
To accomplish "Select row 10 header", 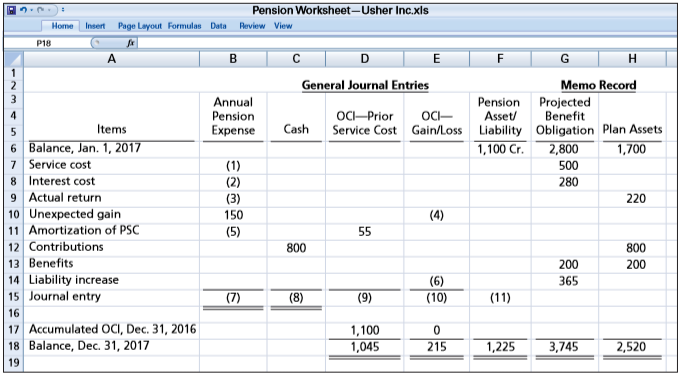I will [x=13, y=215].
